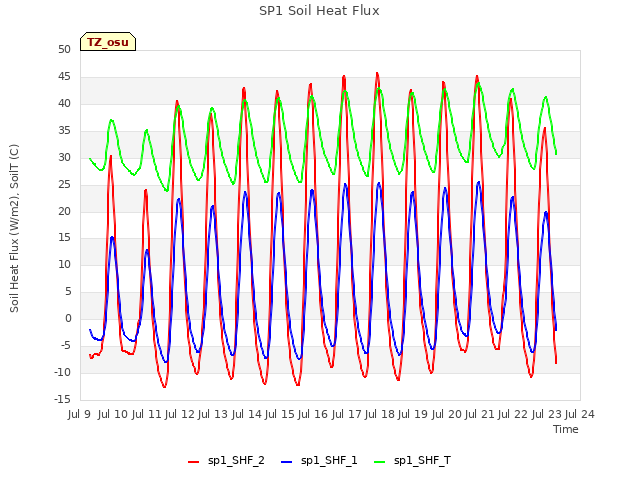The image size is (640, 480).
Task: Click the Jul 19 x-axis tick label
Action: [413, 414]
